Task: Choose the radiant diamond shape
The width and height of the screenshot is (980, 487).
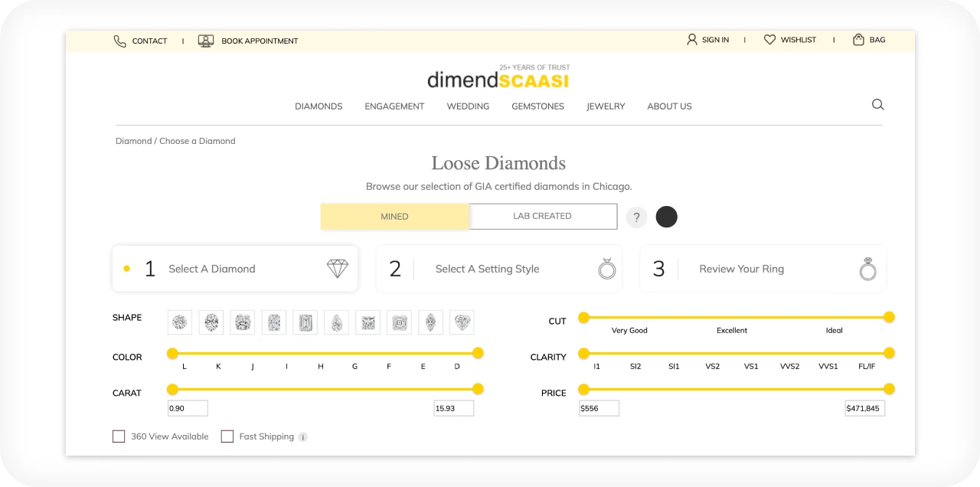Action: pyautogui.click(x=274, y=322)
